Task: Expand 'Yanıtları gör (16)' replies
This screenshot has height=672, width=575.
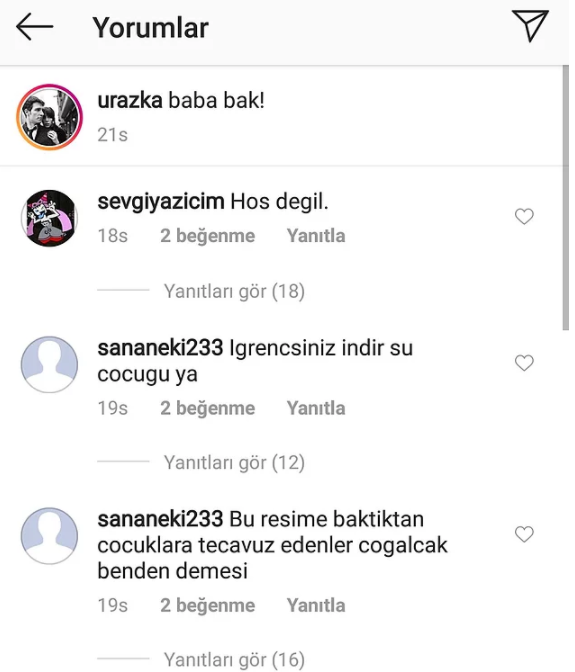Action: (234, 659)
